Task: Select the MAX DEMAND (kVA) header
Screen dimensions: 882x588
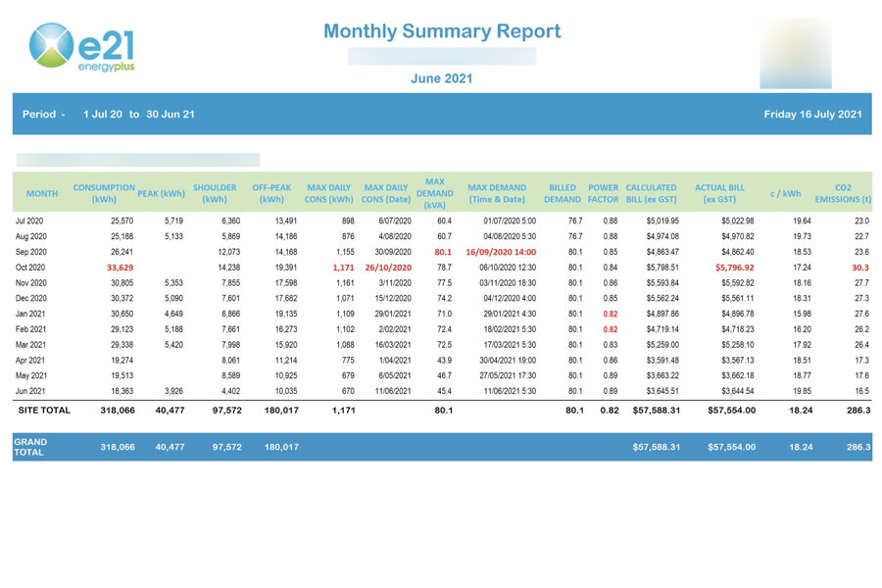Action: tap(436, 193)
